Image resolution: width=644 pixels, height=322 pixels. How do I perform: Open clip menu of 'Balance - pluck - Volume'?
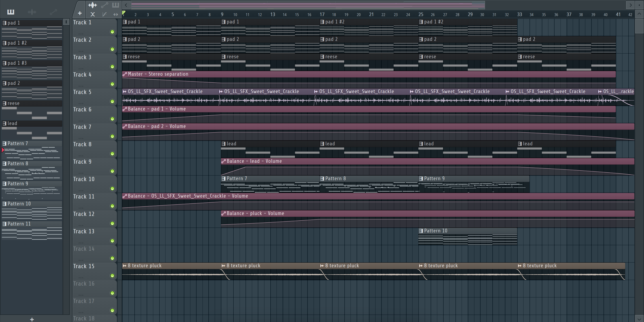click(224, 214)
